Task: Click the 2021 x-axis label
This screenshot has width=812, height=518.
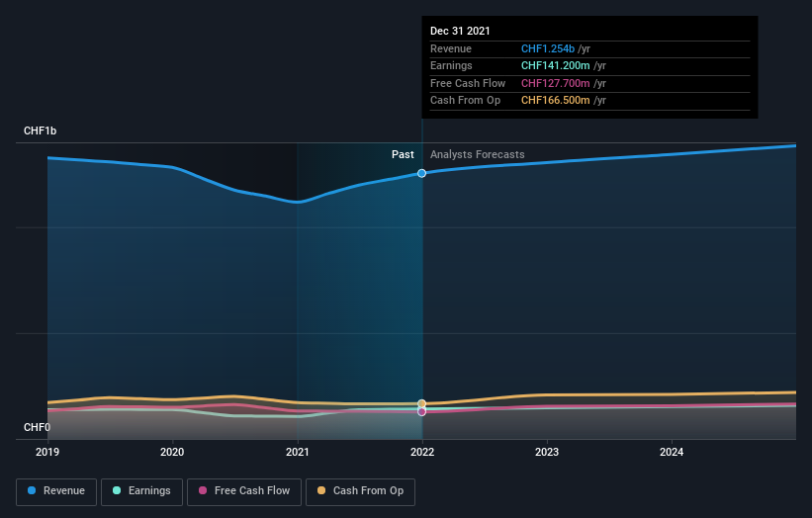Action: click(298, 452)
